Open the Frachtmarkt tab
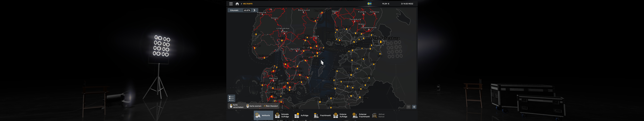This screenshot has width=644, height=121. [x=322, y=116]
